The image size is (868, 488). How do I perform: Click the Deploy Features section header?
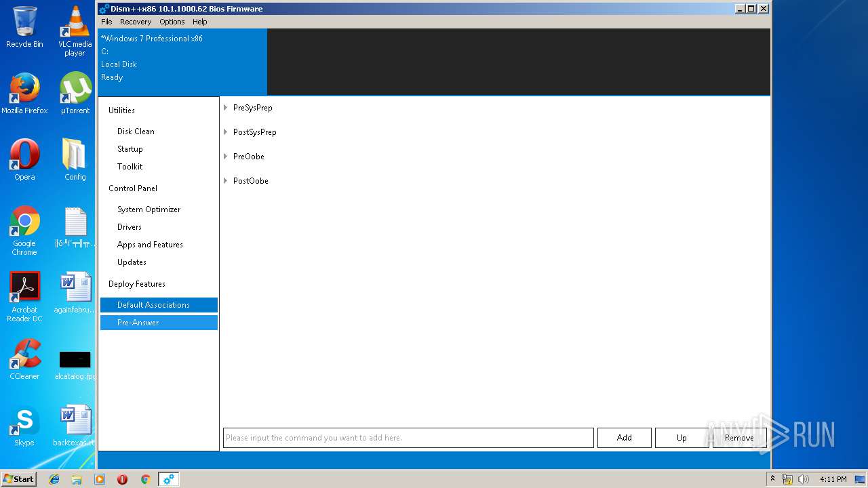click(137, 284)
